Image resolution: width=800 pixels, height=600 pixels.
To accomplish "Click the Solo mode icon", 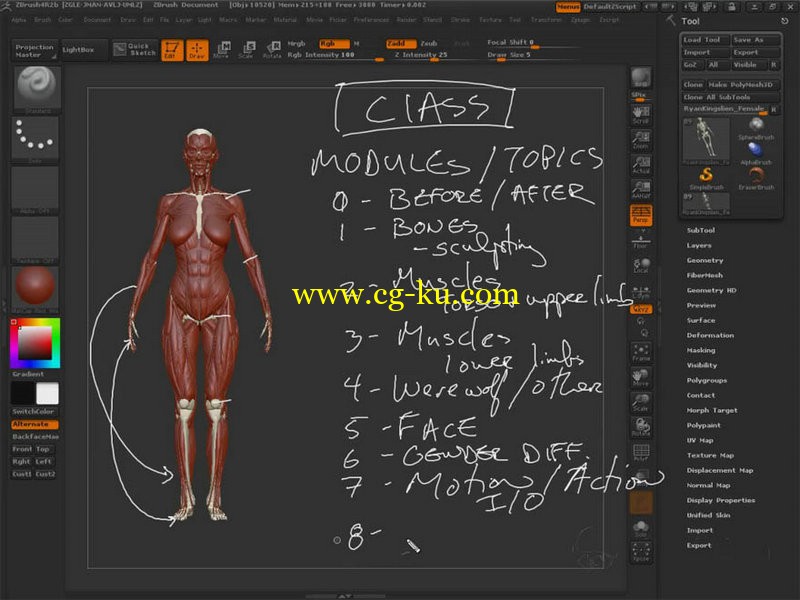I will tap(641, 528).
